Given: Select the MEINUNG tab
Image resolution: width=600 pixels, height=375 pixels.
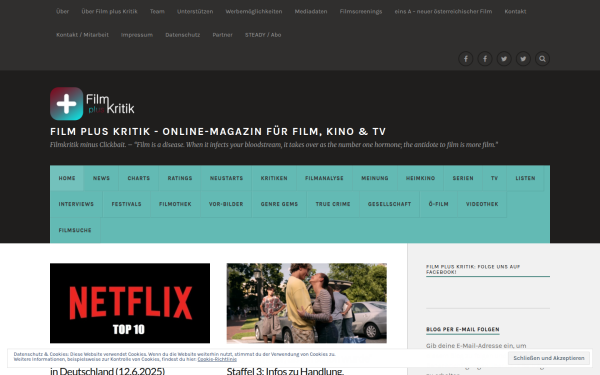Looking at the screenshot, I should pos(375,178).
